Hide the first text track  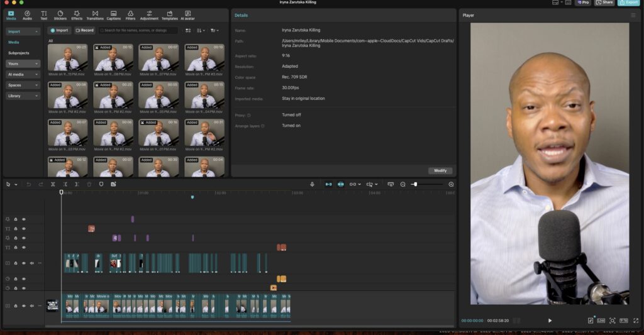coord(24,229)
